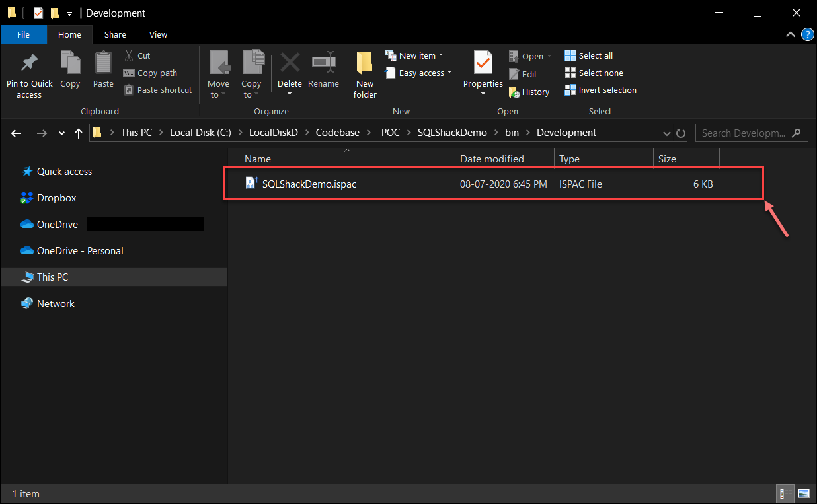This screenshot has width=817, height=504.
Task: Open the History command
Action: coord(529,92)
